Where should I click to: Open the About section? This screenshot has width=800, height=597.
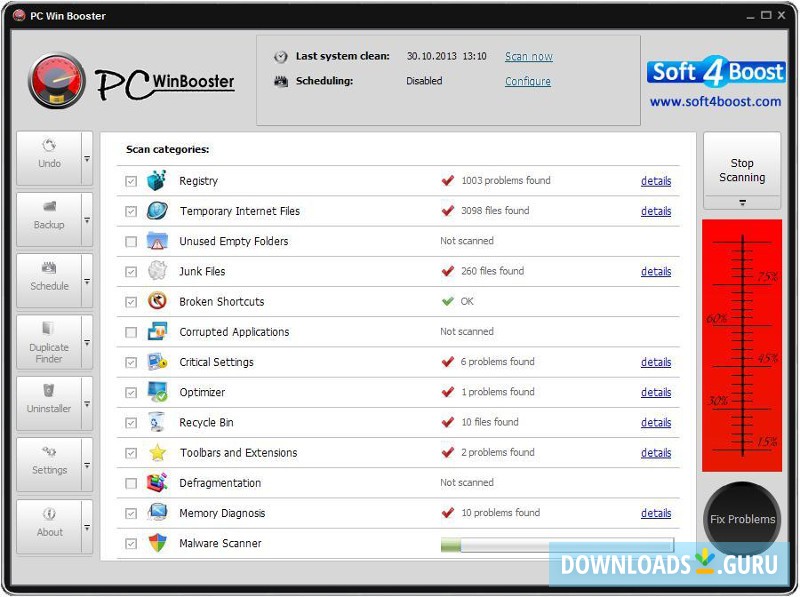click(49, 526)
